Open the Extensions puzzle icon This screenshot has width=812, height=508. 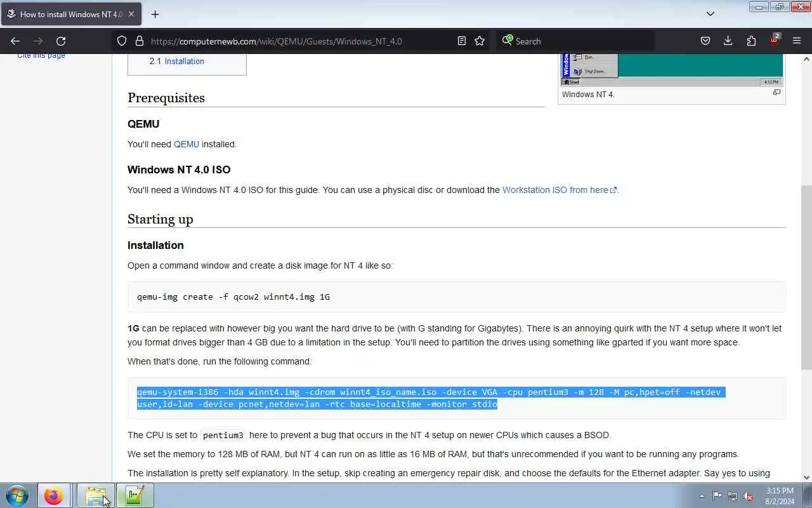pyautogui.click(x=751, y=41)
